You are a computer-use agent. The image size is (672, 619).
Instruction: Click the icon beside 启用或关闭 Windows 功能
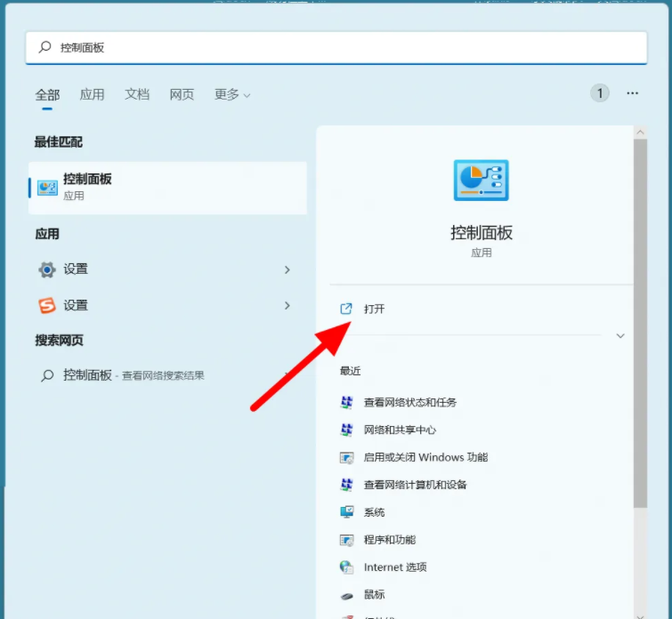click(x=346, y=457)
